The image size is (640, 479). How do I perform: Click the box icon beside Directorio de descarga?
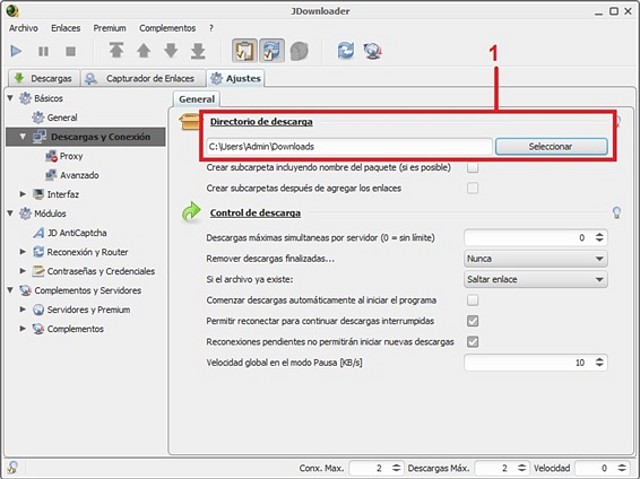point(189,122)
